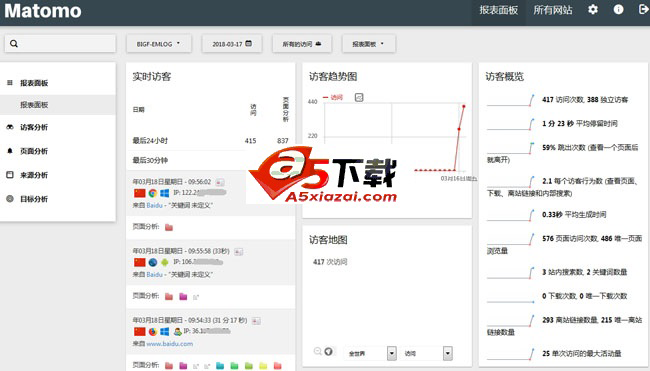
Task: Click the Matomo logo
Action: point(43,10)
